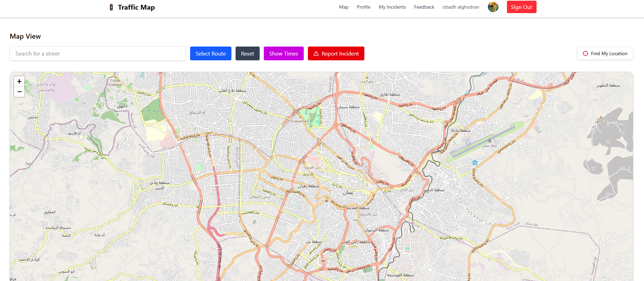The image size is (644, 281).
Task: Click the airplane airport marker on map
Action: [489, 141]
